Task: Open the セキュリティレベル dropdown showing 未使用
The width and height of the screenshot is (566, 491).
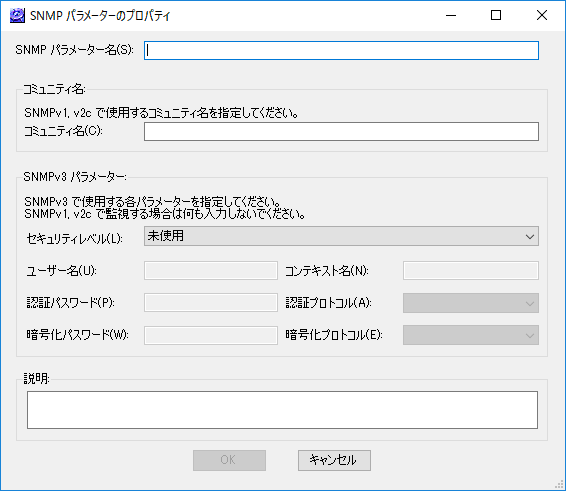Action: (x=341, y=236)
